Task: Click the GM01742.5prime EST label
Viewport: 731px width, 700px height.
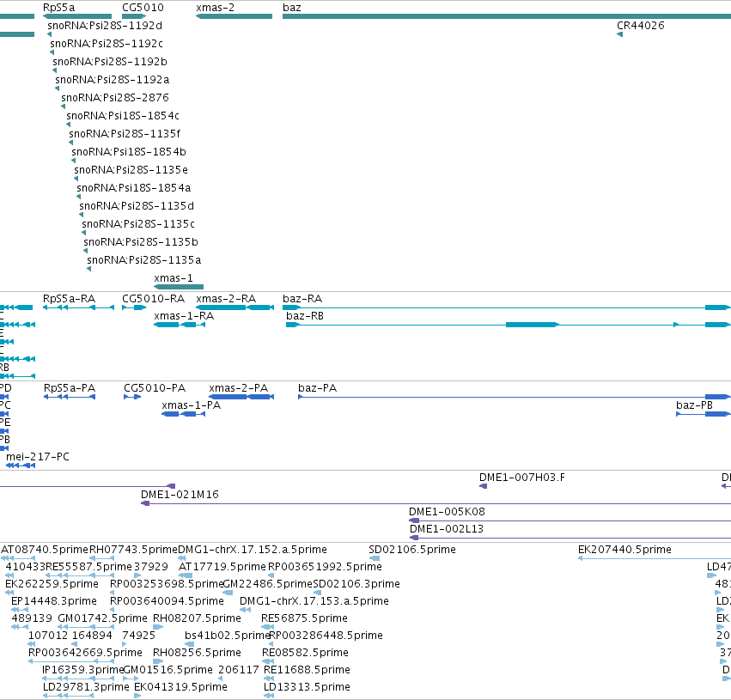Action: pyautogui.click(x=102, y=618)
